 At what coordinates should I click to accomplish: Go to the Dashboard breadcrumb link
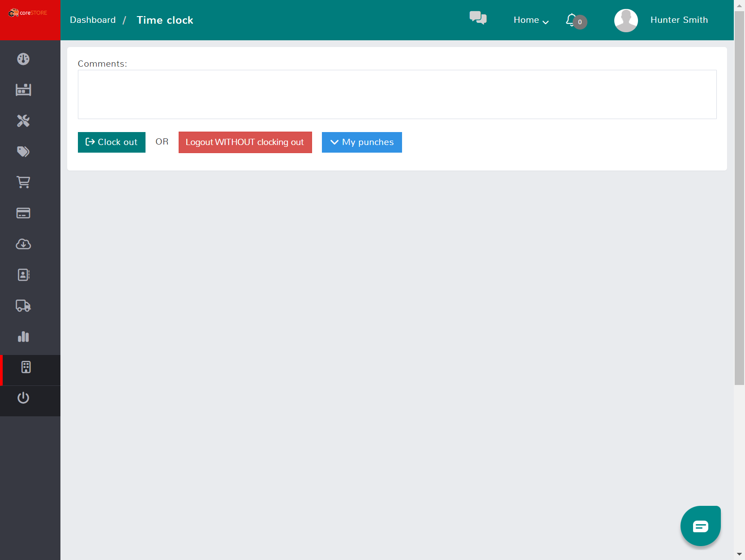[x=93, y=20]
